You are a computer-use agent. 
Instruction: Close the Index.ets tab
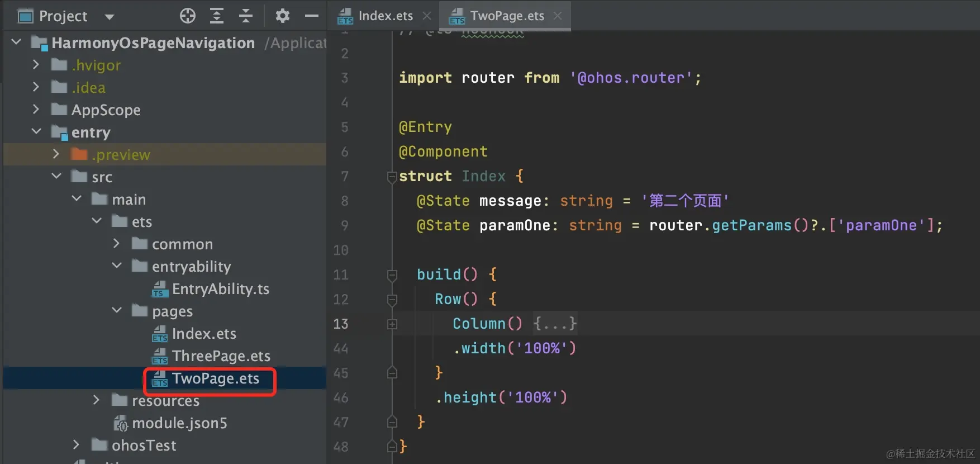coord(427,16)
